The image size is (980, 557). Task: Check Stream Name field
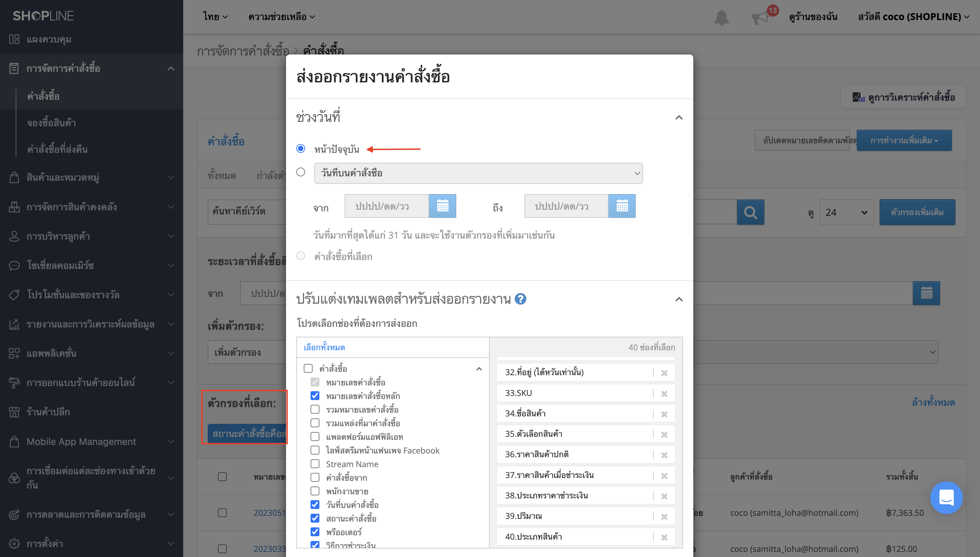click(315, 464)
